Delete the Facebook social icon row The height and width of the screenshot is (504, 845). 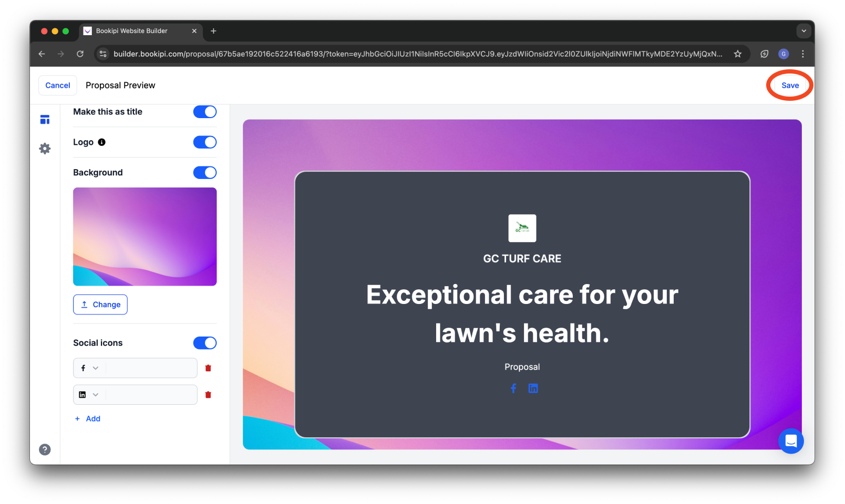coord(208,368)
